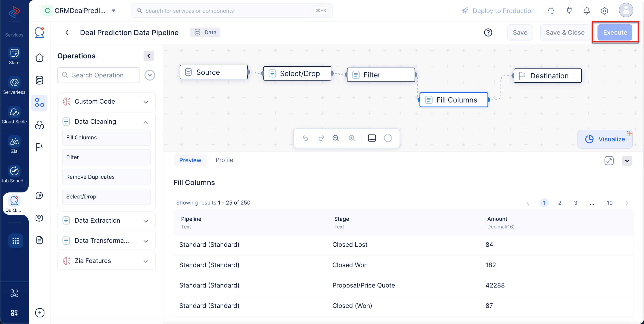Viewport: 644px width, 324px height.
Task: Click the Save button
Action: coord(520,32)
